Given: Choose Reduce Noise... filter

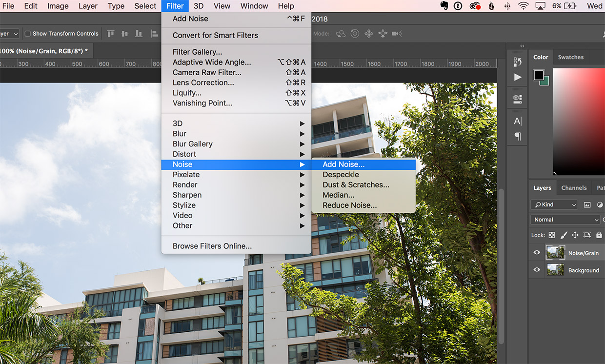Looking at the screenshot, I should [x=363, y=205].
